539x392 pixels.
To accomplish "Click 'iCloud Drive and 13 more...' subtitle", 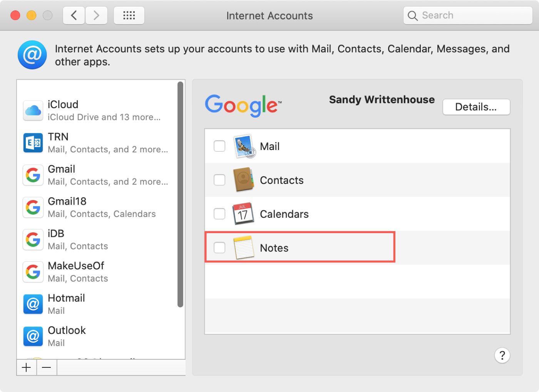I will [x=104, y=117].
